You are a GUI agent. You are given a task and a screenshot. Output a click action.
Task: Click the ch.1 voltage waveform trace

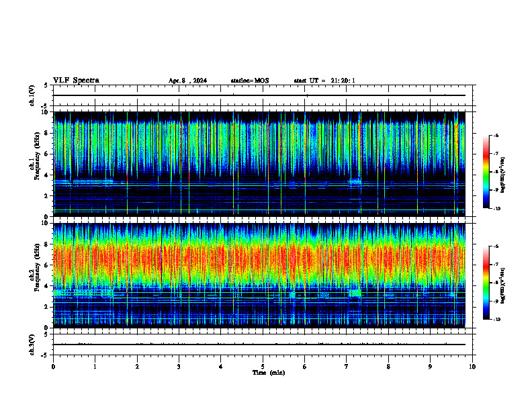click(x=259, y=95)
